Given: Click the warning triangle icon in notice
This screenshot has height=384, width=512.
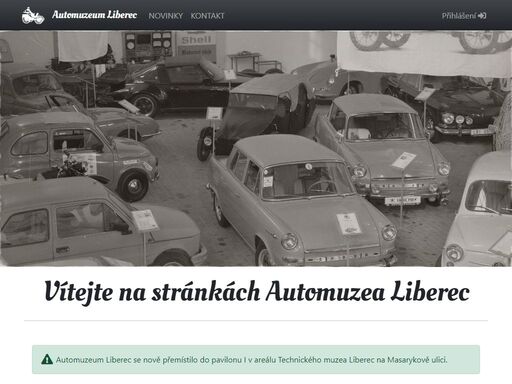Looking at the screenshot, I should pyautogui.click(x=47, y=359).
